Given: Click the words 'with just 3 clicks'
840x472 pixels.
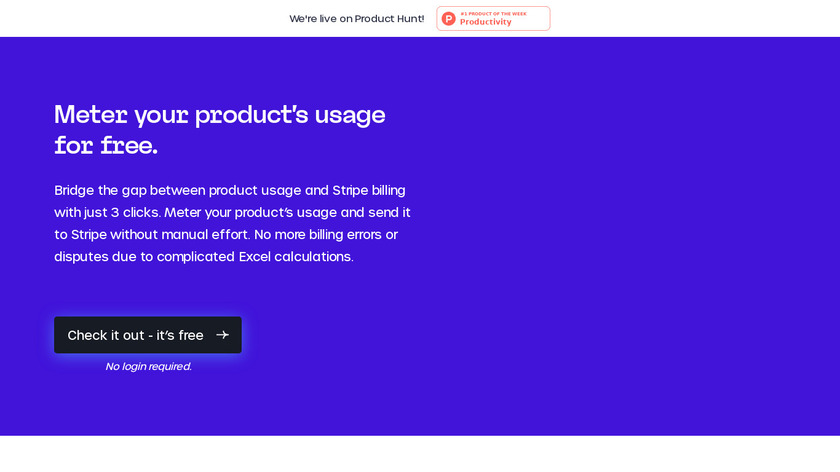Looking at the screenshot, I should 107,212.
